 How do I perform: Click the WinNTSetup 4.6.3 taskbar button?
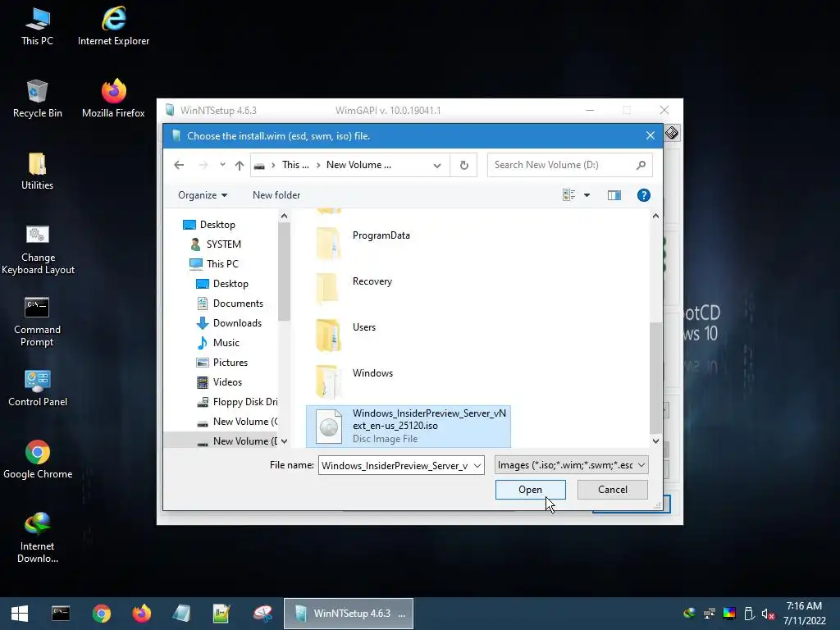(x=349, y=614)
